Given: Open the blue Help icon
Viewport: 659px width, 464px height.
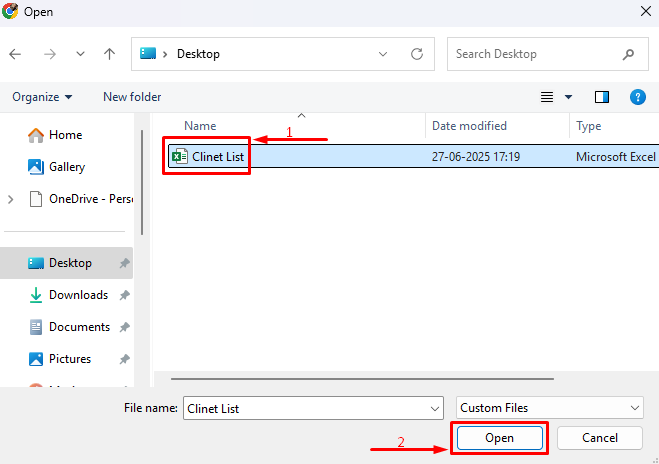Looking at the screenshot, I should pos(638,97).
